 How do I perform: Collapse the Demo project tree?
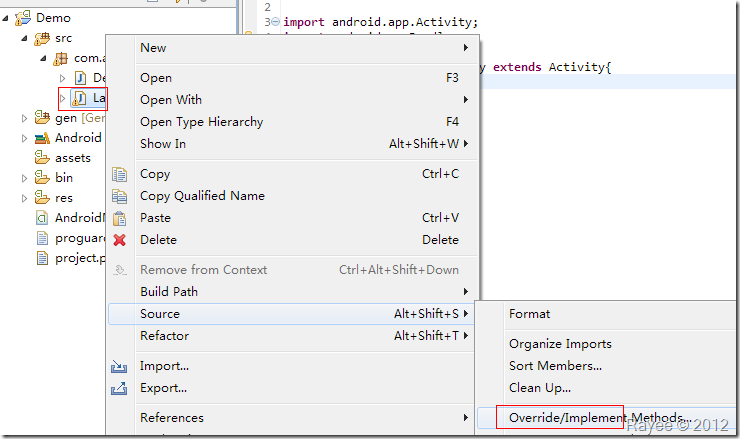click(x=7, y=18)
